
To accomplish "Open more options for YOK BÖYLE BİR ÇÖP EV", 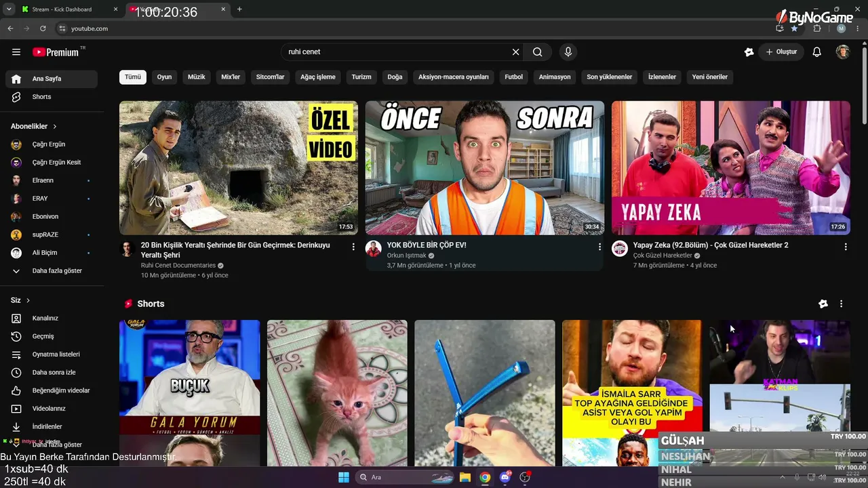I will coord(599,247).
